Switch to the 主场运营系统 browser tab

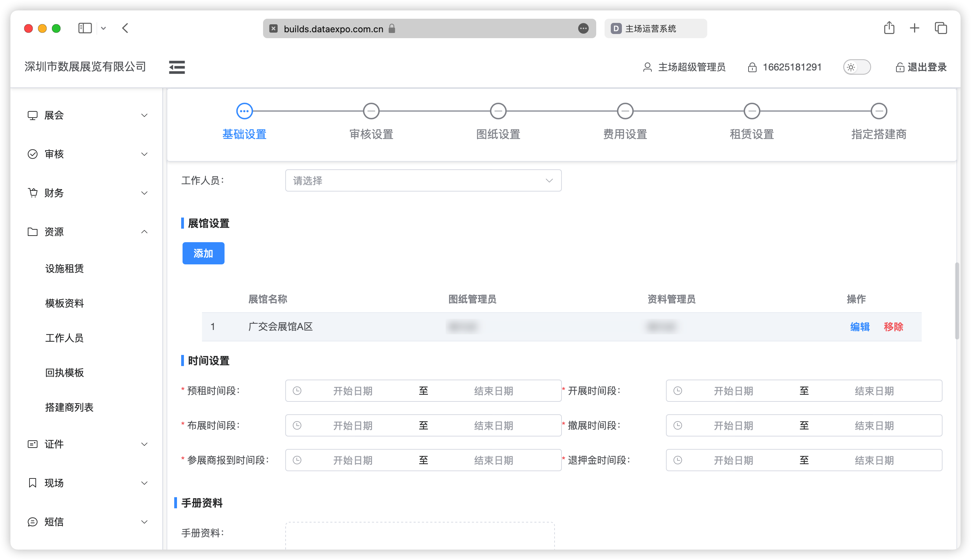click(656, 28)
